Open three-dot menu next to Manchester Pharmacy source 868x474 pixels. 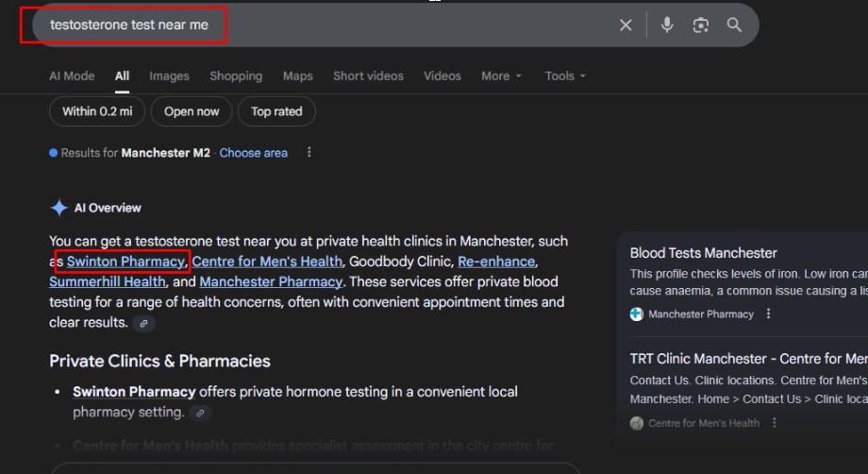point(769,314)
